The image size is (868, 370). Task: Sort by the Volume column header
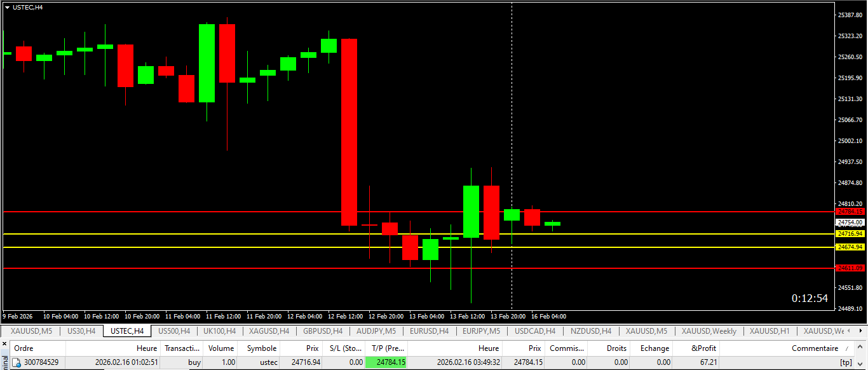click(x=220, y=348)
